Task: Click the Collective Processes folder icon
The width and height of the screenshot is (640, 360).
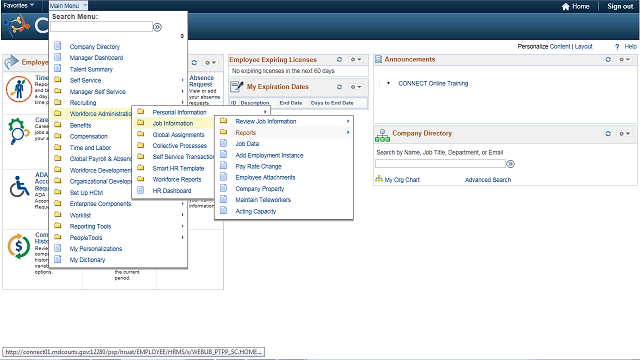Action: click(x=141, y=145)
